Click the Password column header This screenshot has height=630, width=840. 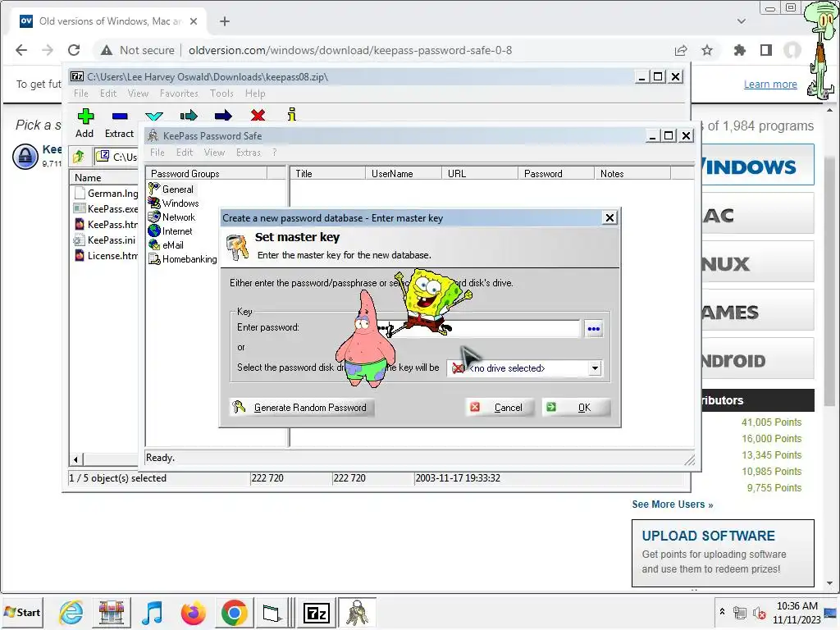(x=556, y=174)
